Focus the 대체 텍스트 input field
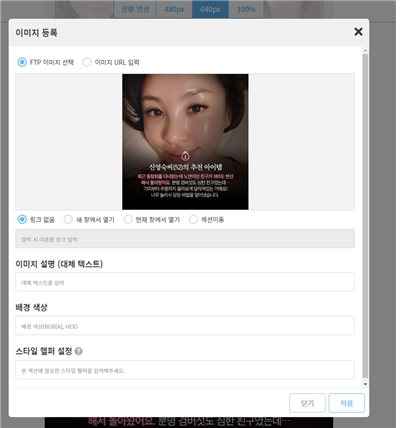The image size is (400, 428). 185,282
